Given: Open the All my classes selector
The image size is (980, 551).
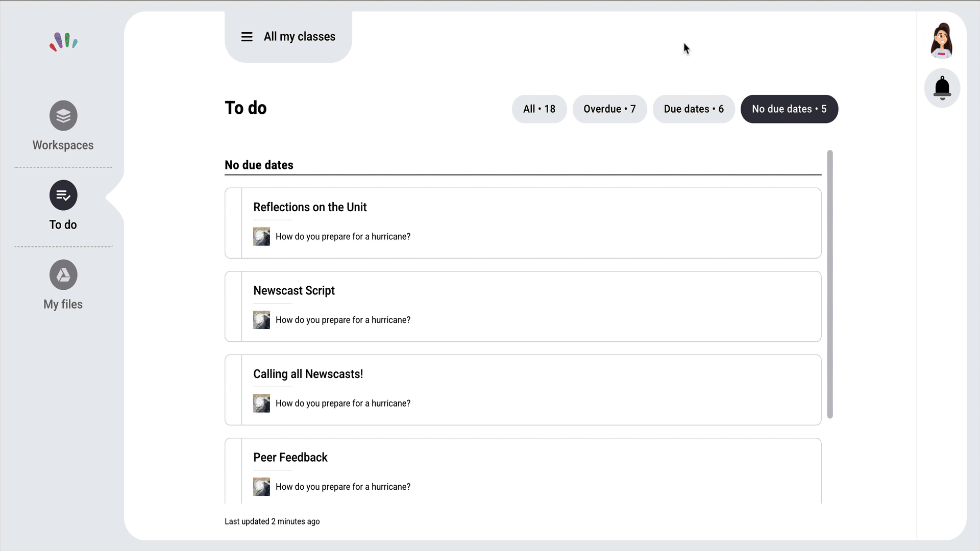Looking at the screenshot, I should (300, 36).
